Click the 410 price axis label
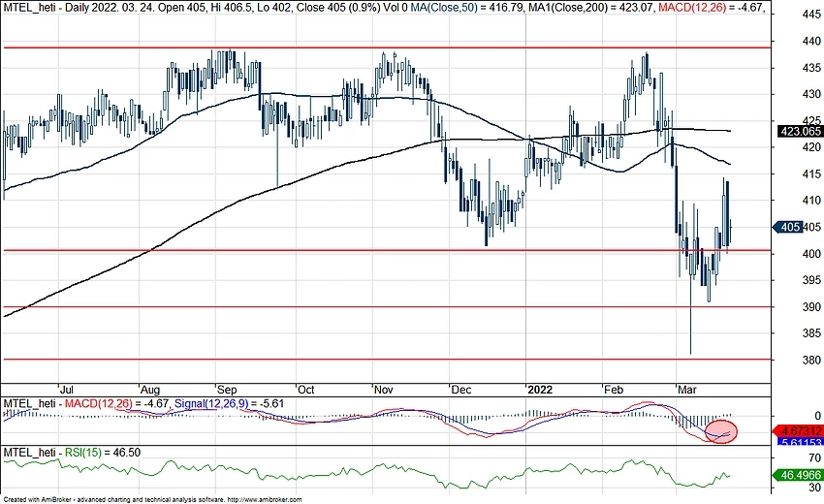824x504 pixels. tap(812, 201)
